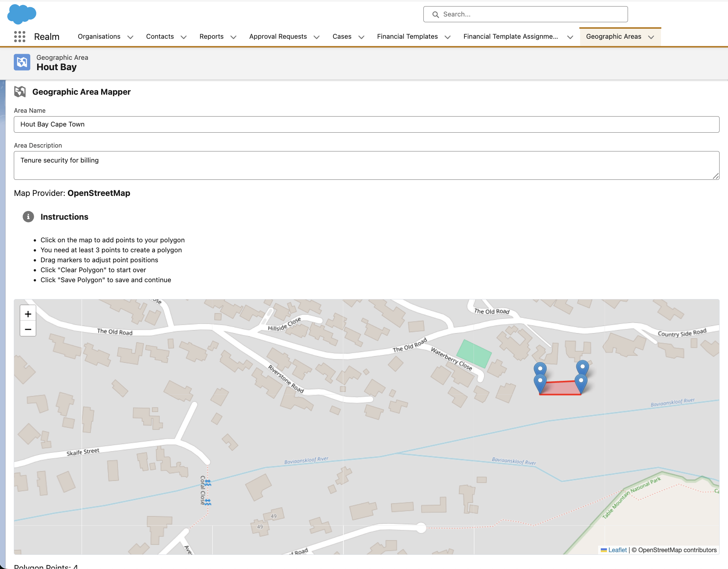Click into the Area Description text area
Screen dimensions: 728x569
pyautogui.click(x=366, y=165)
